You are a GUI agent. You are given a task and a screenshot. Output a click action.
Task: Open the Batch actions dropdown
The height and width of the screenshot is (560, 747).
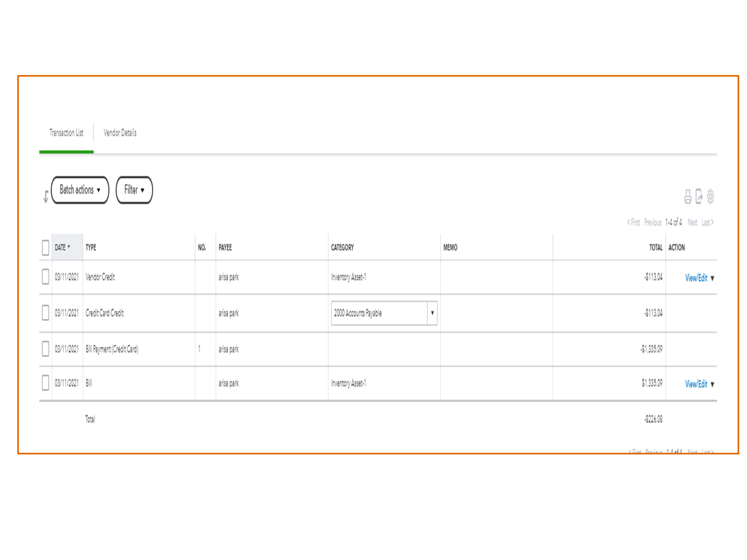tap(79, 190)
